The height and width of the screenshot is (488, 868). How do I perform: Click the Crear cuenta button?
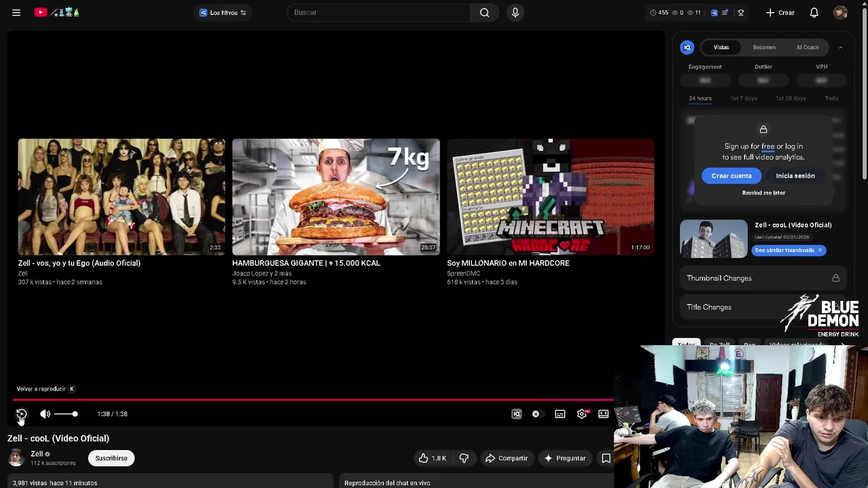[731, 176]
